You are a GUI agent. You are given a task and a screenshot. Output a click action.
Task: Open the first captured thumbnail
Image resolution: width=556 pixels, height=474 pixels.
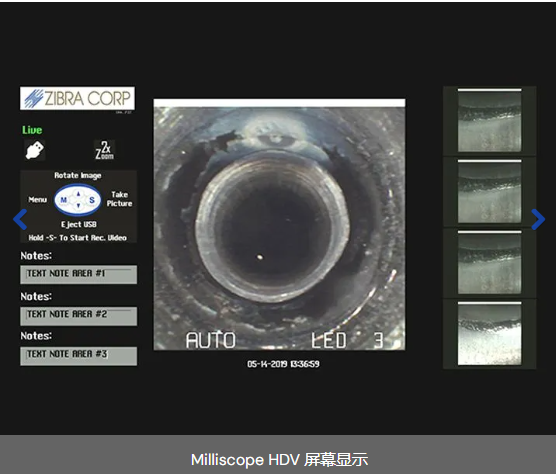(x=489, y=121)
